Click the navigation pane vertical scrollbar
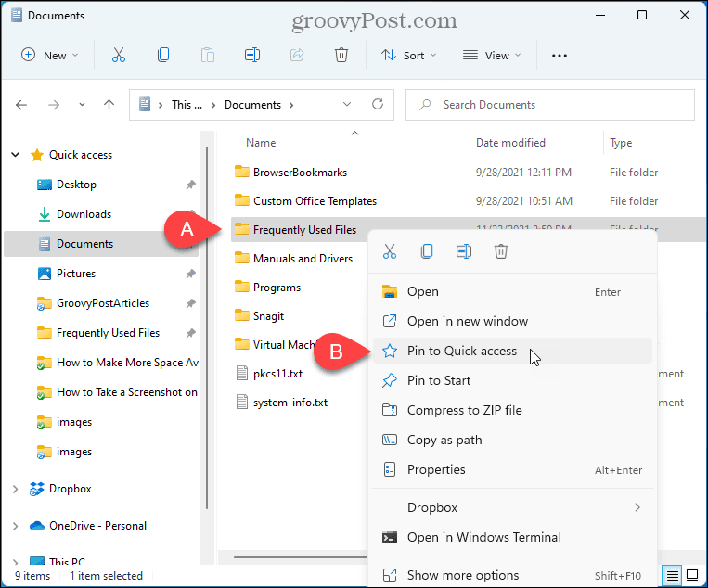The image size is (708, 588). (x=207, y=327)
